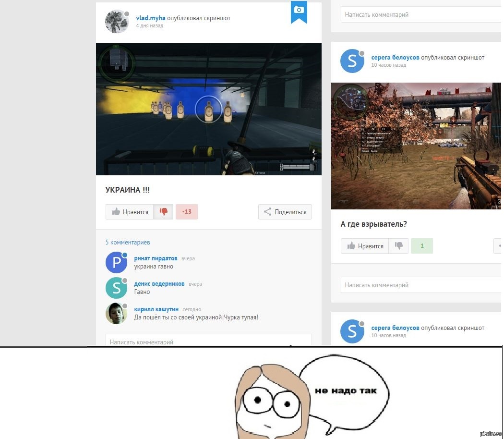Click the dislike thumb on УКРАИНА post
504x439 pixels.
(163, 212)
